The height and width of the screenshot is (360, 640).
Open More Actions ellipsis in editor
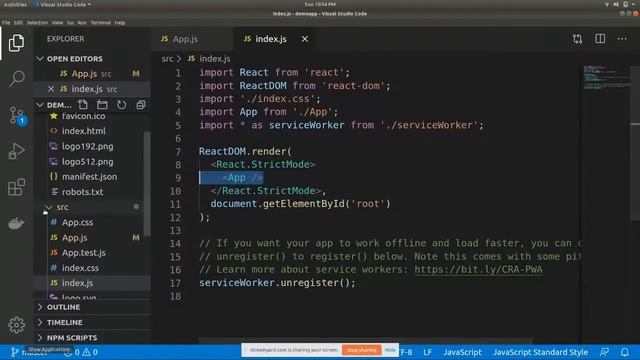[x=622, y=39]
